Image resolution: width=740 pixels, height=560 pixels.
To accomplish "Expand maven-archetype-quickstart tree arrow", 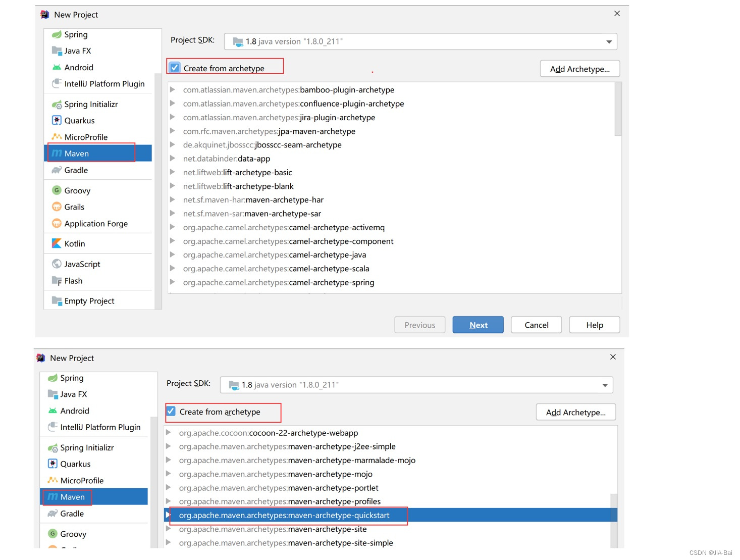I will click(169, 515).
